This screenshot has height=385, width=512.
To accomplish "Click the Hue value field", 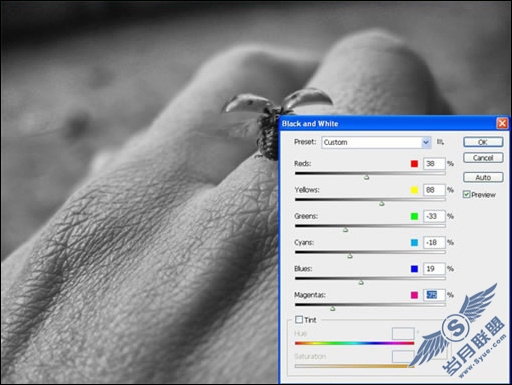I will click(403, 333).
